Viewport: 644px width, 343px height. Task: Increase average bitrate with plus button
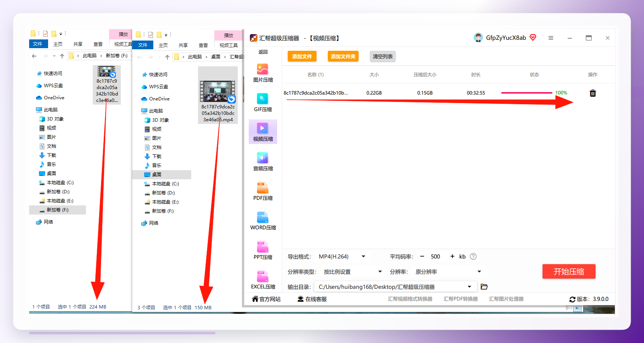tap(452, 257)
